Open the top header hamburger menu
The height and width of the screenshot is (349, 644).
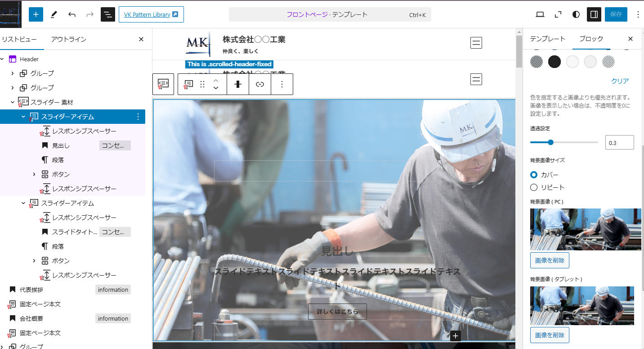(476, 43)
